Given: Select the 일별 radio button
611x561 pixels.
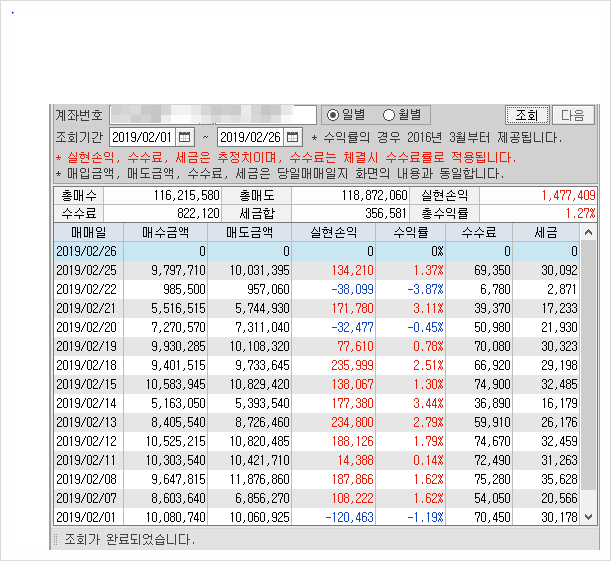Looking at the screenshot, I should coord(333,115).
